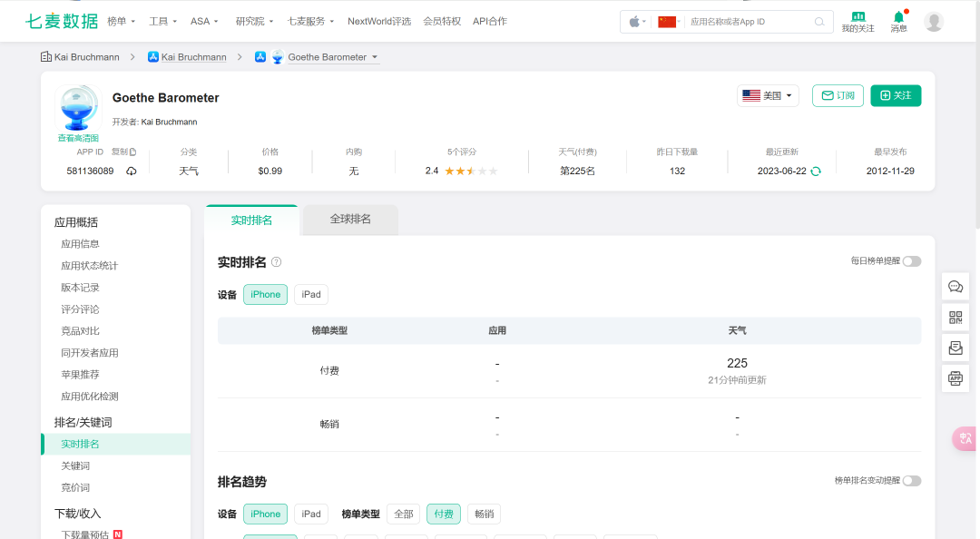This screenshot has width=980, height=539.
Task: Select iPad device under 实时排名
Action: [311, 295]
